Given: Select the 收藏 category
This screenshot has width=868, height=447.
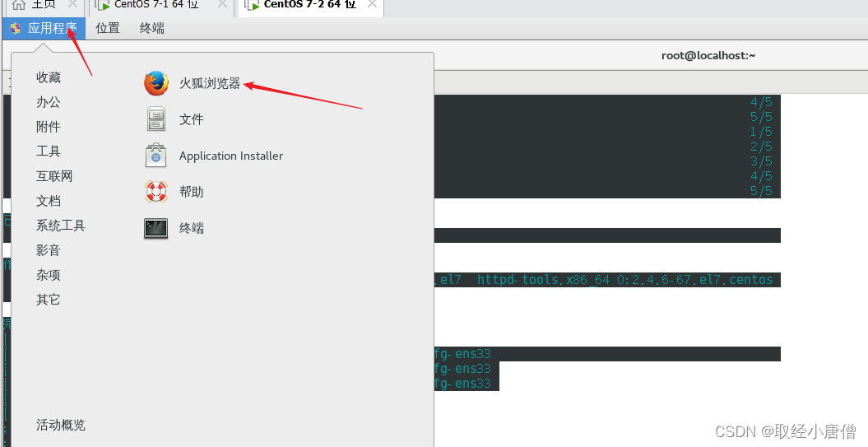Looking at the screenshot, I should point(49,77).
